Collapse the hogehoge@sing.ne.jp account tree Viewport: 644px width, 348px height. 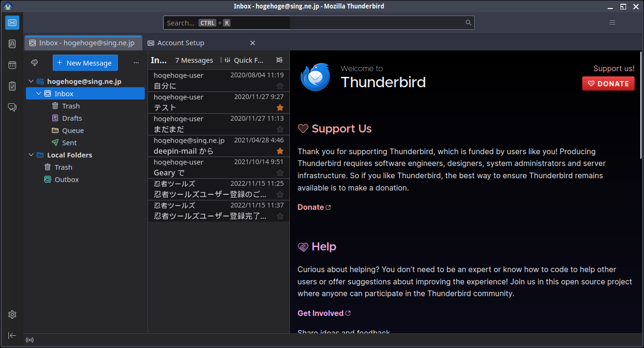[31, 82]
